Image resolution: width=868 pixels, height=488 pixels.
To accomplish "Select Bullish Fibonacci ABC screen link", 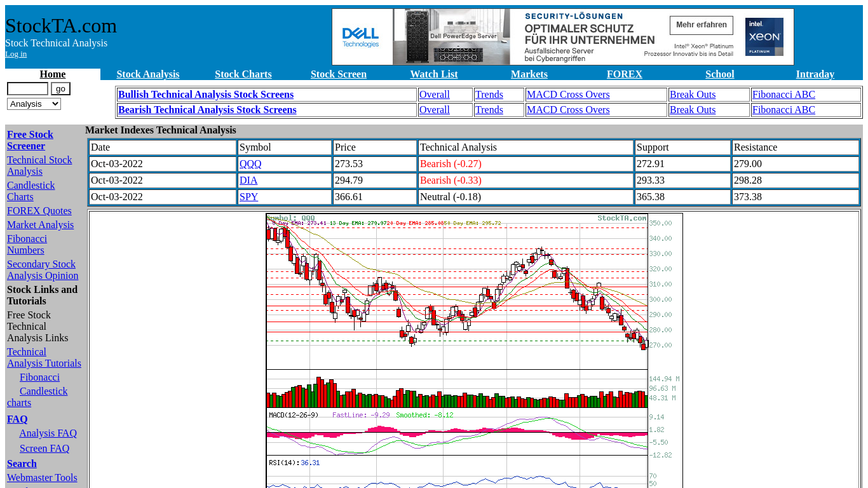I will click(x=783, y=95).
